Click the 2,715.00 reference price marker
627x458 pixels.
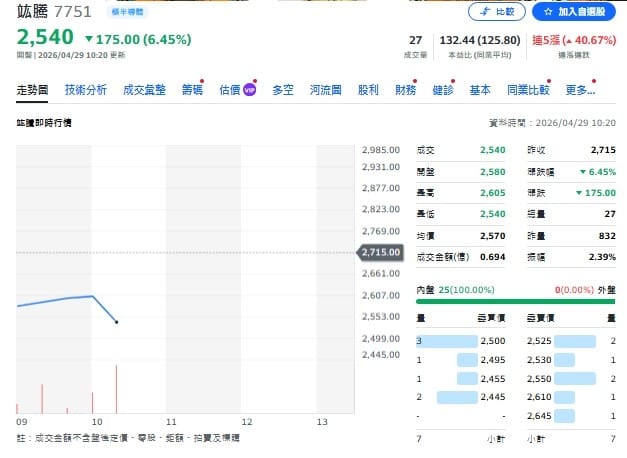[380, 252]
